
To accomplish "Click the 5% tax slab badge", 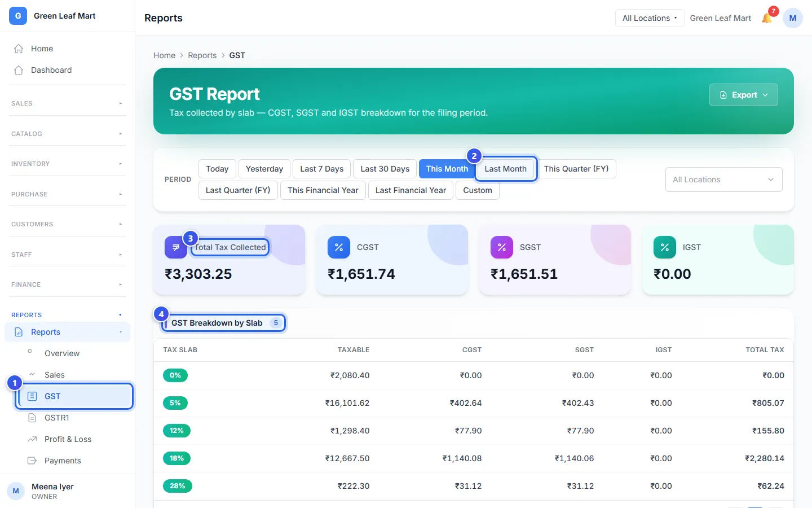I will click(175, 403).
